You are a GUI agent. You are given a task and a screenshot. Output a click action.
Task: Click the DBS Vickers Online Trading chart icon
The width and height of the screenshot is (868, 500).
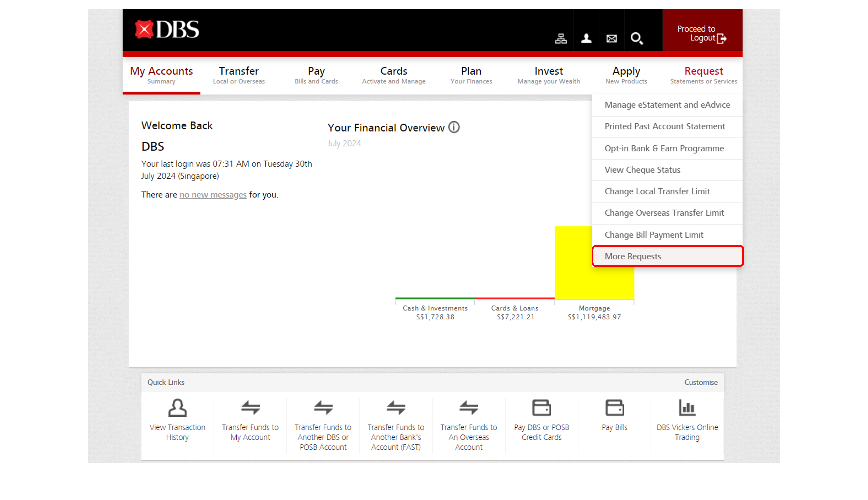687,408
